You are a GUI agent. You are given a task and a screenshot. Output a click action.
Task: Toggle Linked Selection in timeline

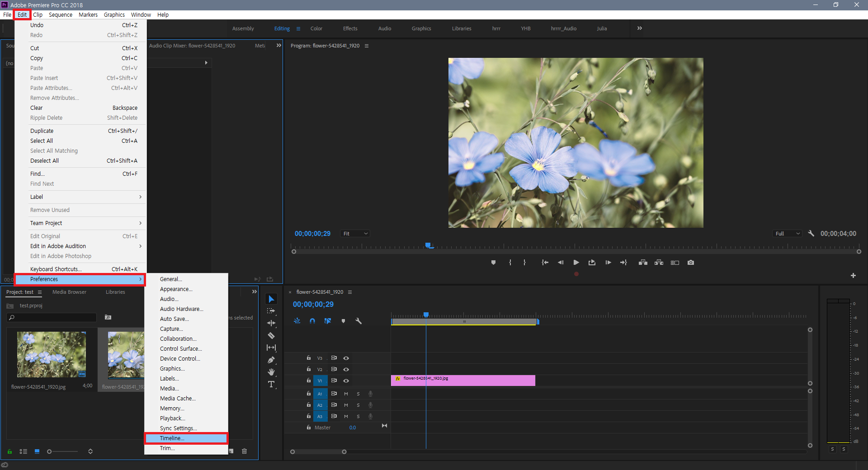328,321
